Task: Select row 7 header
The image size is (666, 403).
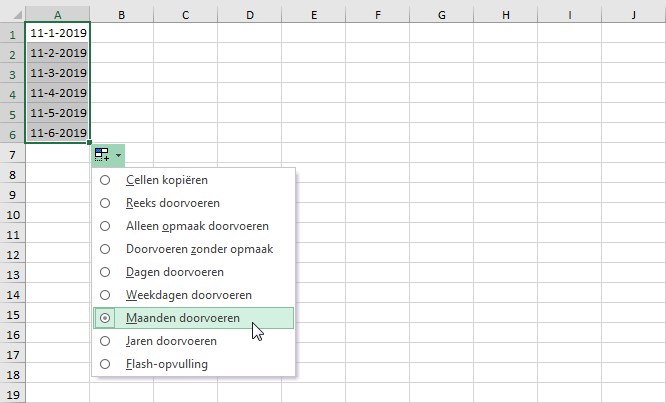Action: tap(12, 153)
